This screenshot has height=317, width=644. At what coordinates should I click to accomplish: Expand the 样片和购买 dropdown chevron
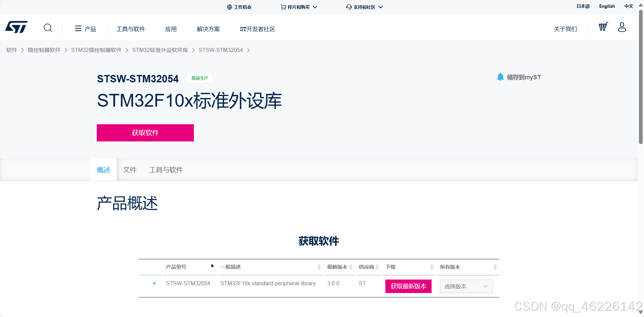point(315,7)
